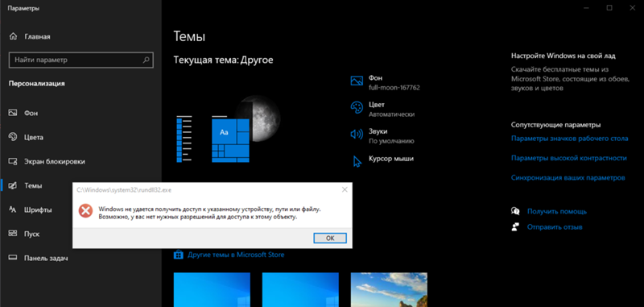Screen dimensions: 644x307
Task: Click the Автоматически color value
Action: coord(391,114)
